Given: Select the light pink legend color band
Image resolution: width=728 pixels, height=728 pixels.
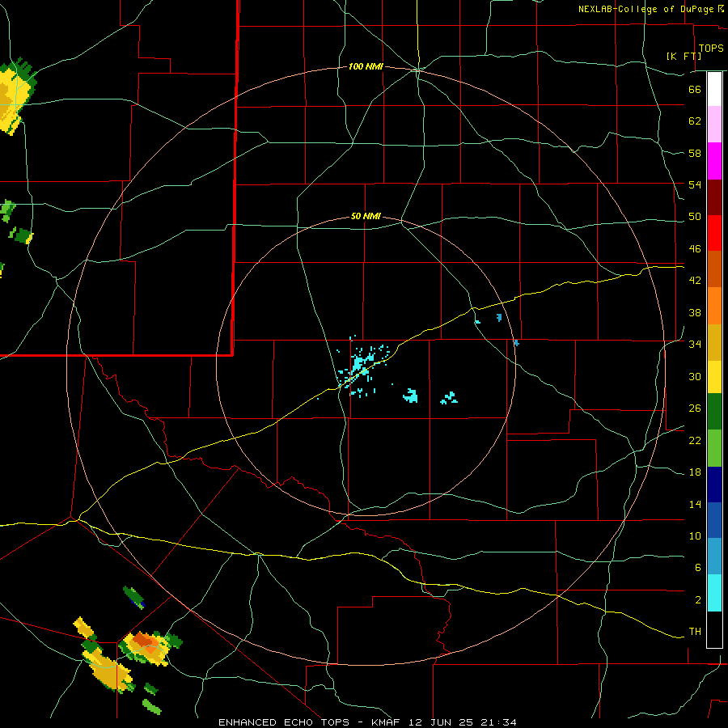Looking at the screenshot, I should 714,125.
